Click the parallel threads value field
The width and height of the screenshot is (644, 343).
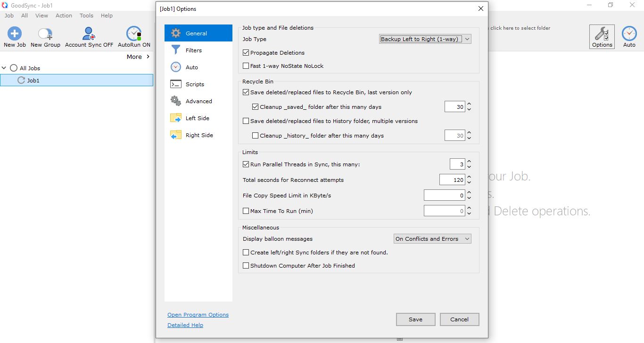[x=457, y=164]
